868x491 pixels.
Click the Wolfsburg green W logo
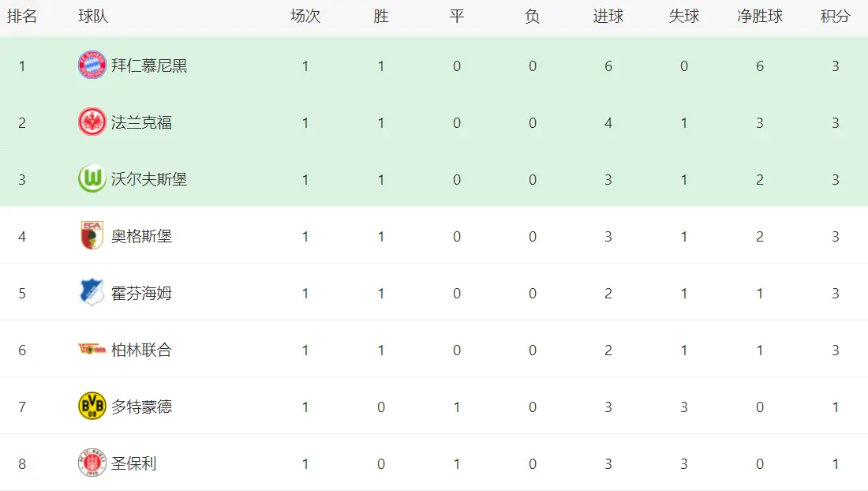pyautogui.click(x=92, y=179)
